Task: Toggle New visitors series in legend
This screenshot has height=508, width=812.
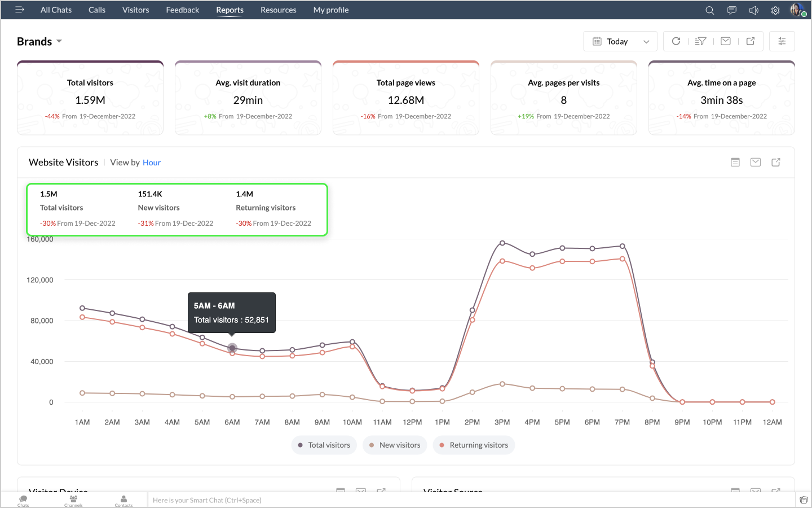Action: point(395,445)
